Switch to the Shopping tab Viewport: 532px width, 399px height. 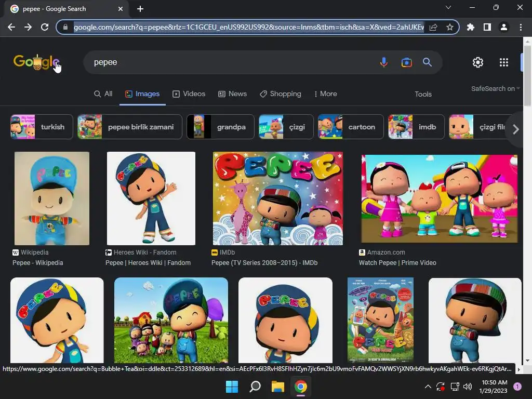(280, 94)
